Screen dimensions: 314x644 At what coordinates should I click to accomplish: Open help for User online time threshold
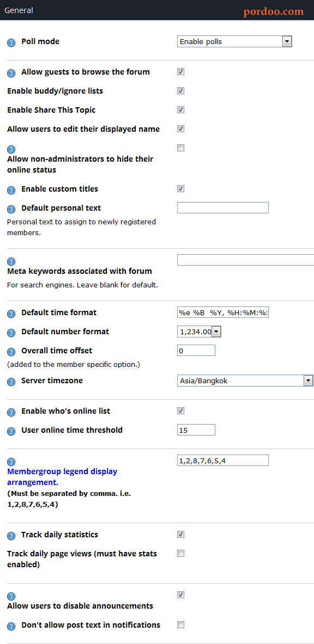pyautogui.click(x=11, y=431)
